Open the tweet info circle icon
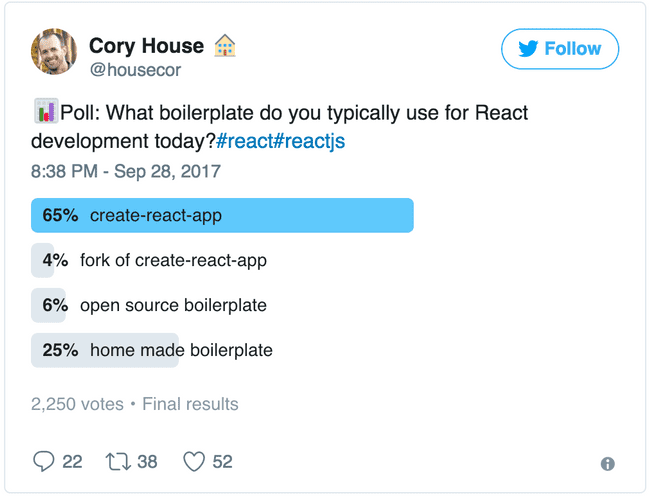650x498 pixels. click(607, 463)
